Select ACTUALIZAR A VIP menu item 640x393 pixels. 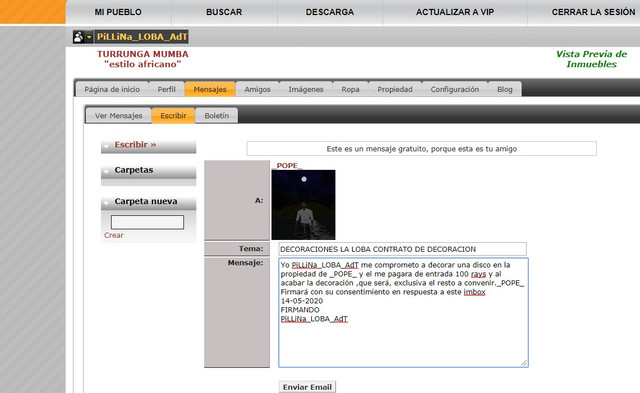(455, 12)
